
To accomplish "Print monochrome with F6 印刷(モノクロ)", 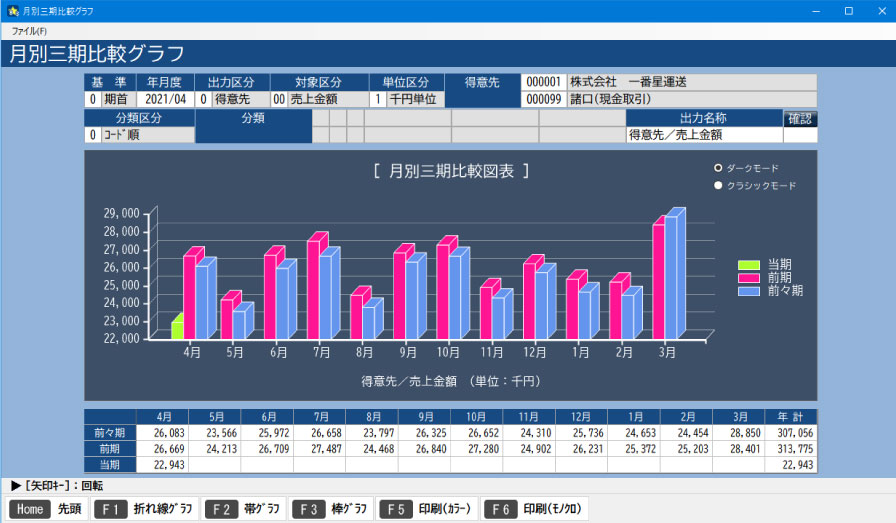I will point(535,509).
